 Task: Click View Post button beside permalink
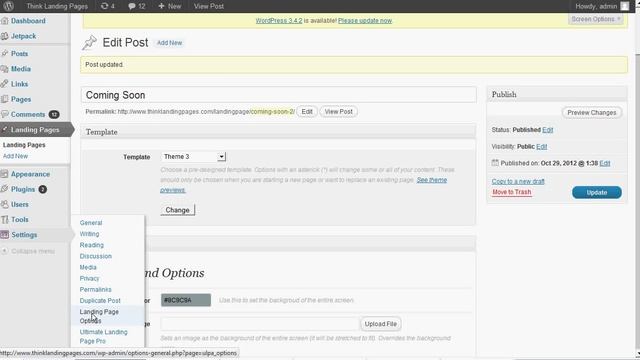tap(338, 111)
